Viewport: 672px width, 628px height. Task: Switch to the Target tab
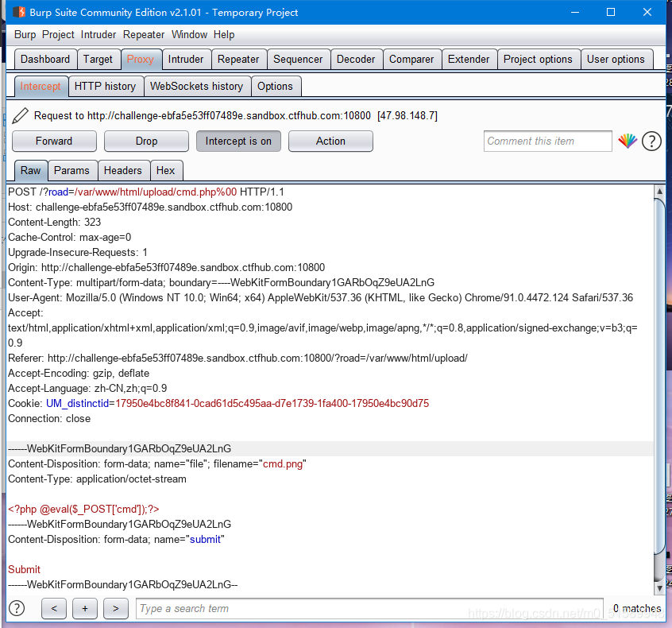pyautogui.click(x=98, y=59)
